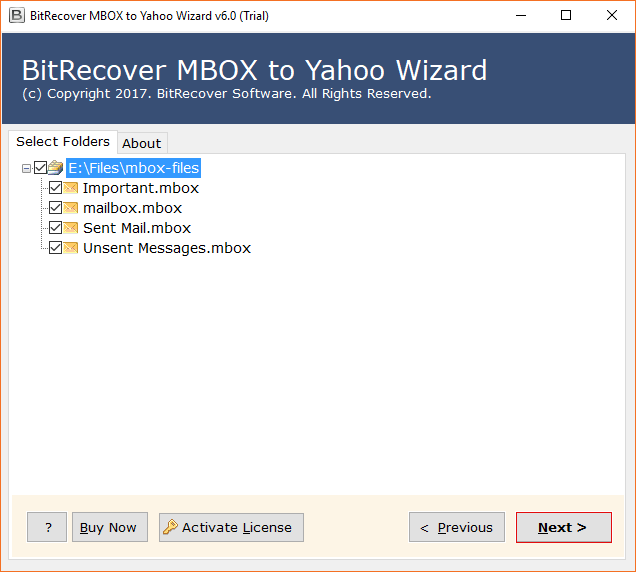636x572 pixels.
Task: Uncheck the Important.mbox checkbox
Action: tap(55, 188)
